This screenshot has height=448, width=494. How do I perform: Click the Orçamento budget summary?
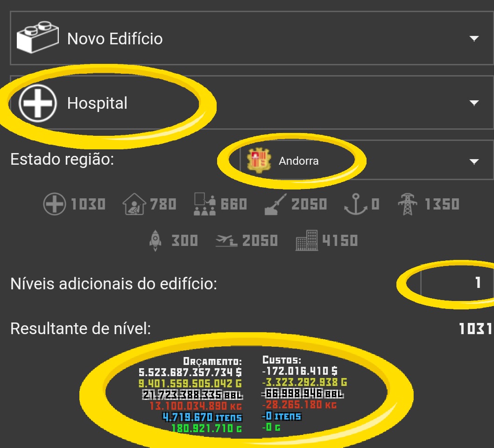pyautogui.click(x=191, y=395)
